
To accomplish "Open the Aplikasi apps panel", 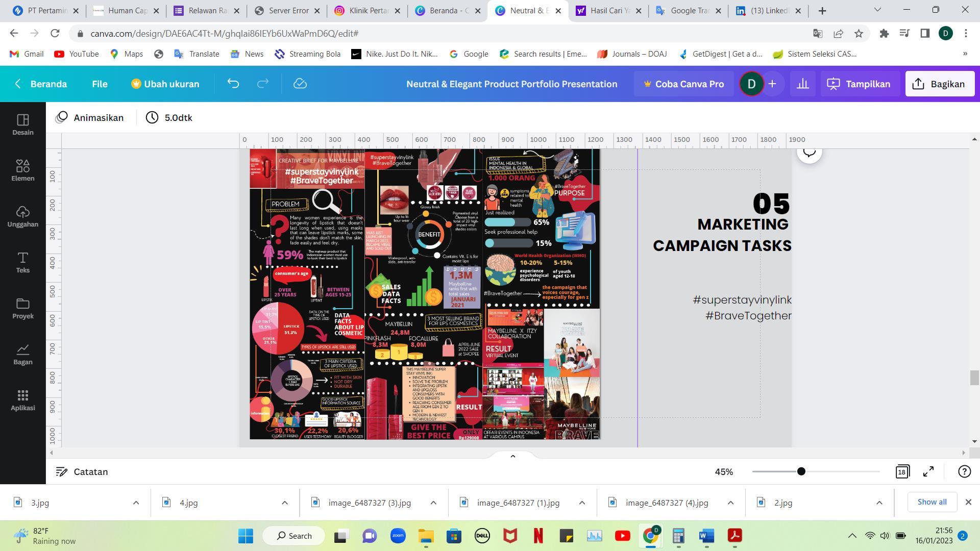I will click(x=22, y=400).
